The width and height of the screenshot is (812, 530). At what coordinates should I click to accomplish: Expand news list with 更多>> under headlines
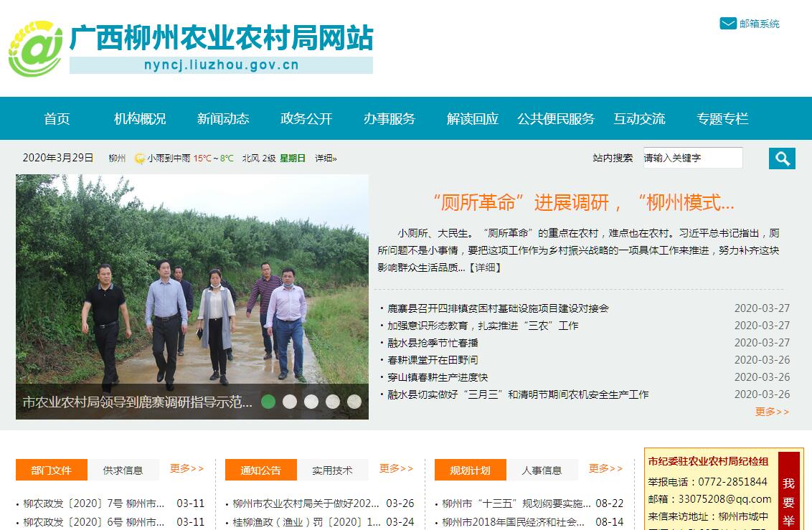tap(772, 412)
